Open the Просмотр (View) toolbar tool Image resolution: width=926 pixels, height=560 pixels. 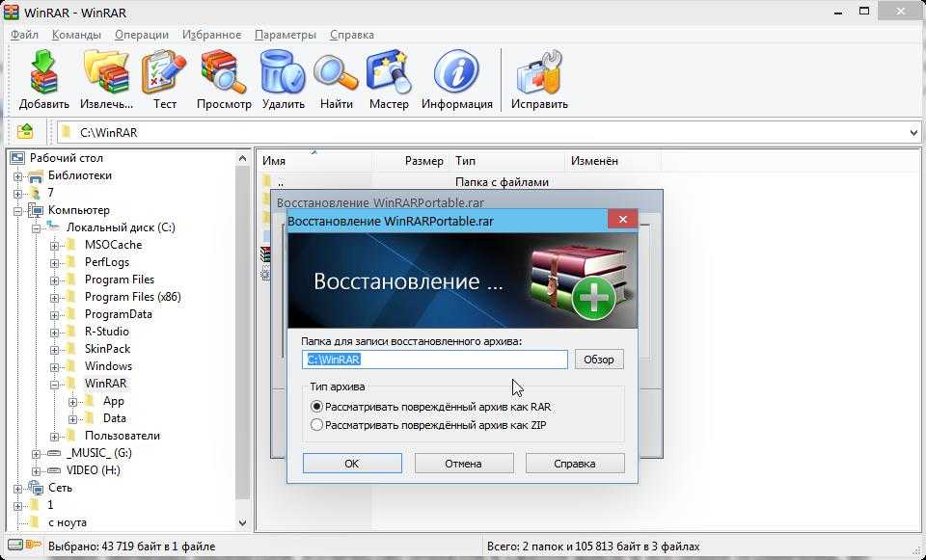pyautogui.click(x=223, y=72)
